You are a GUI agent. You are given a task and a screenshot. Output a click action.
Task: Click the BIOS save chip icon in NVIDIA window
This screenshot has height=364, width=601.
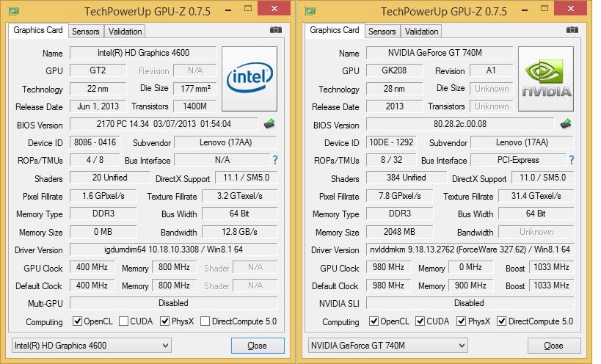click(x=566, y=124)
